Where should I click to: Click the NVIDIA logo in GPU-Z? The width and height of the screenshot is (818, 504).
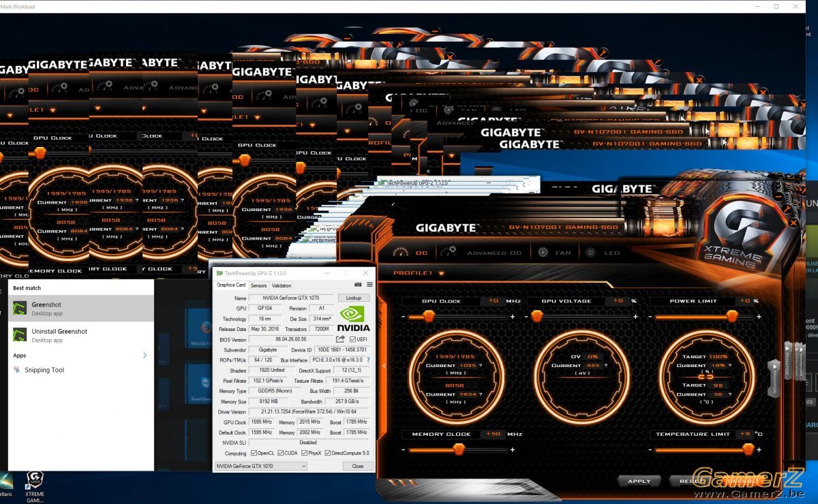(x=354, y=318)
